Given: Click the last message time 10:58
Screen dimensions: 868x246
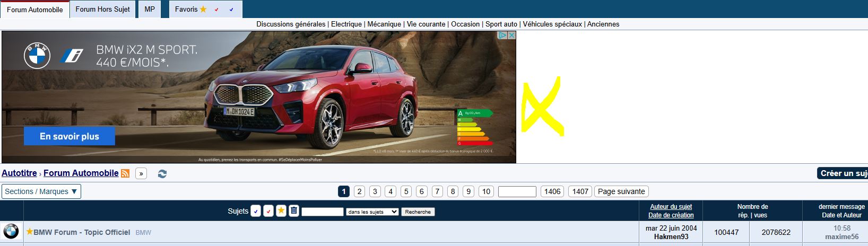Looking at the screenshot, I should pos(842,228).
